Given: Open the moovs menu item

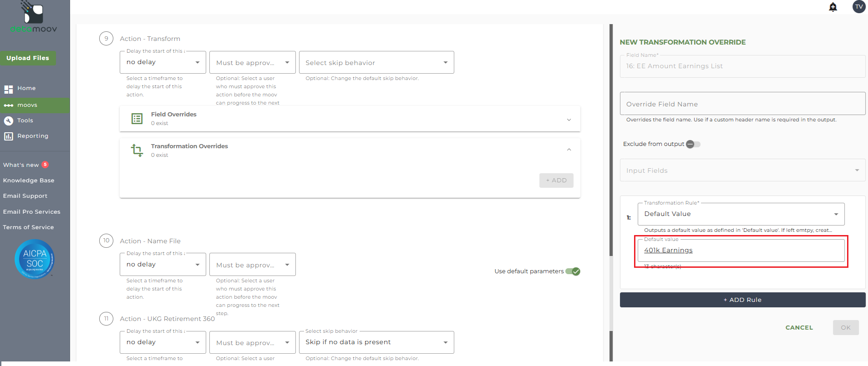Looking at the screenshot, I should 27,105.
